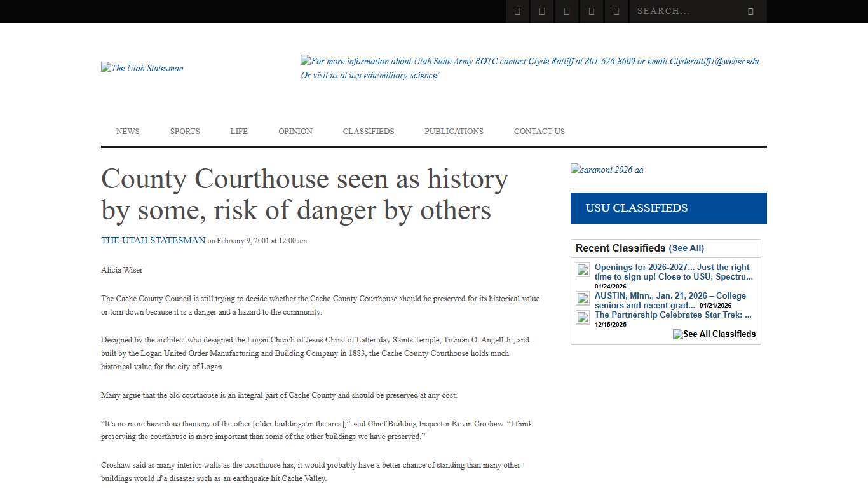Open the SPORTS section
Viewport: 868px width, 488px height.
click(185, 132)
